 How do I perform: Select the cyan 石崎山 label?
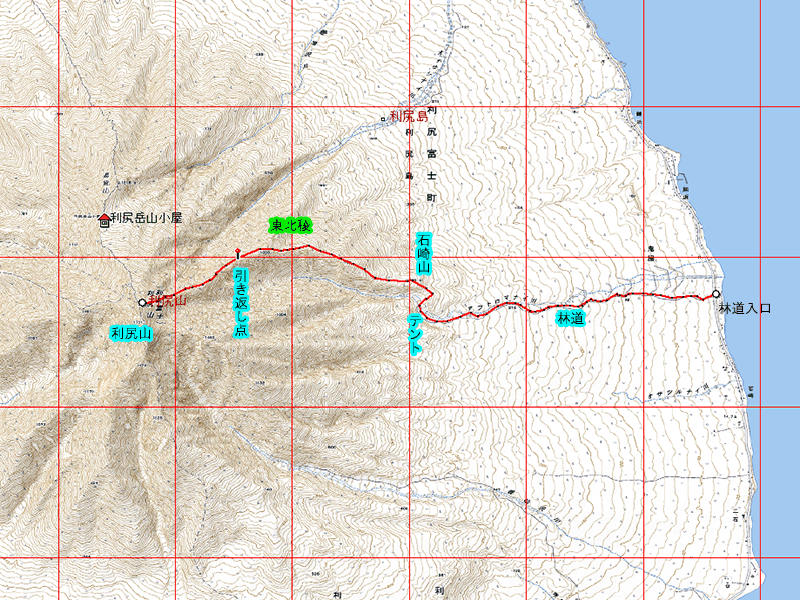coord(423,255)
